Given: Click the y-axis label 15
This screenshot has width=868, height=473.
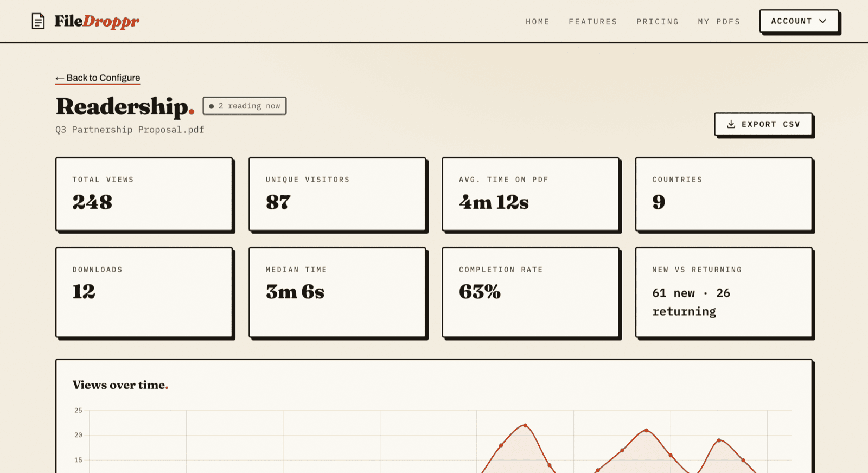Looking at the screenshot, I should tap(78, 460).
